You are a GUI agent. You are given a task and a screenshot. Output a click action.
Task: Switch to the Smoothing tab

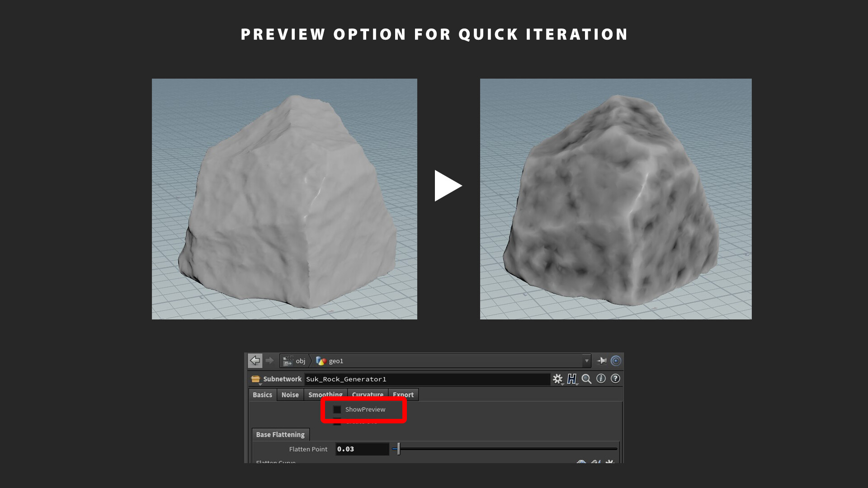325,395
